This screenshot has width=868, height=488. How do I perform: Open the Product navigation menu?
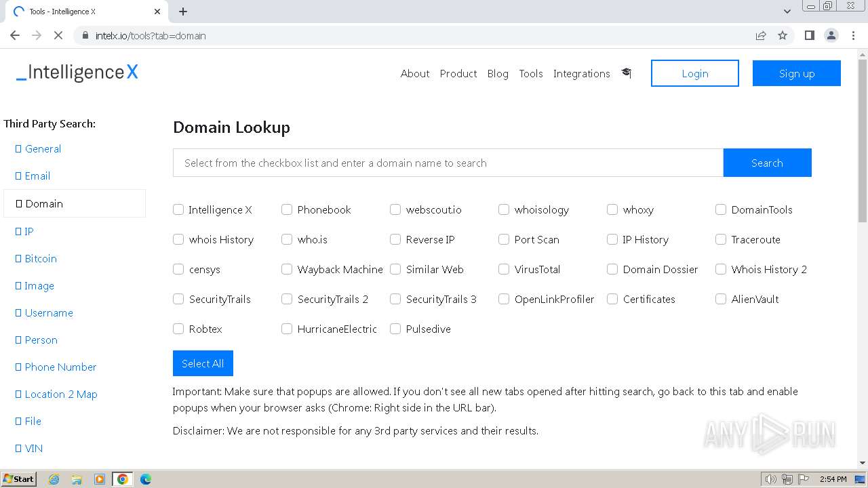pyautogui.click(x=458, y=73)
